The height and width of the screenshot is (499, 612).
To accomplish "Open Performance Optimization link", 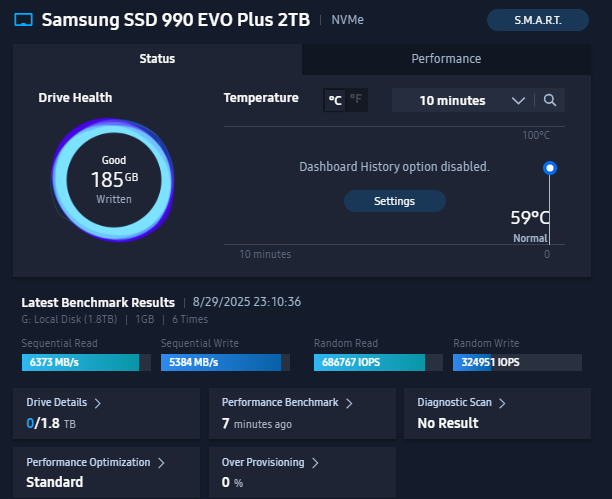I will pos(88,462).
